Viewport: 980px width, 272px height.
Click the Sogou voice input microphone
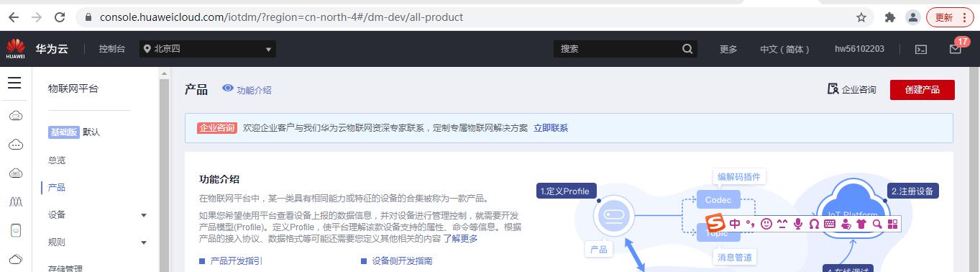coord(798,224)
